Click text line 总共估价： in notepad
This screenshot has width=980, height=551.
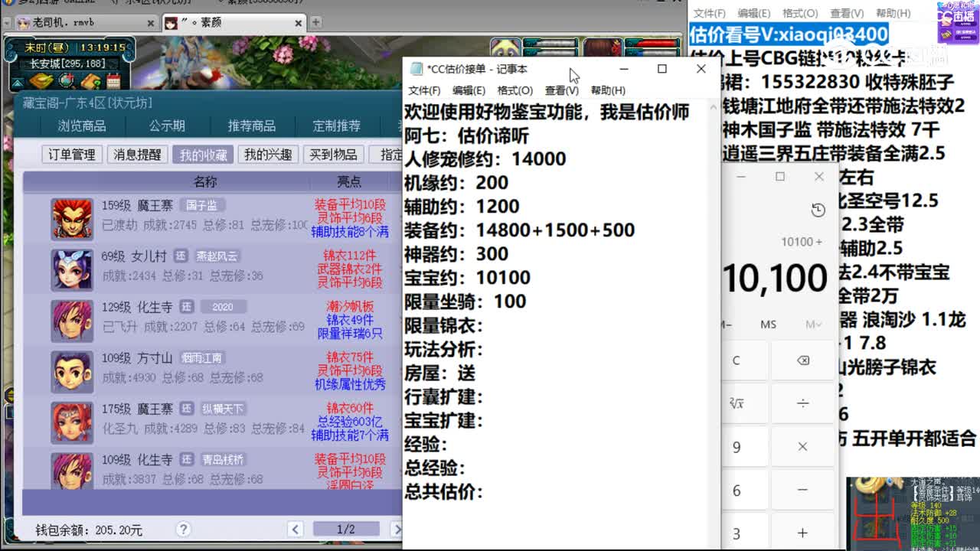[443, 491]
